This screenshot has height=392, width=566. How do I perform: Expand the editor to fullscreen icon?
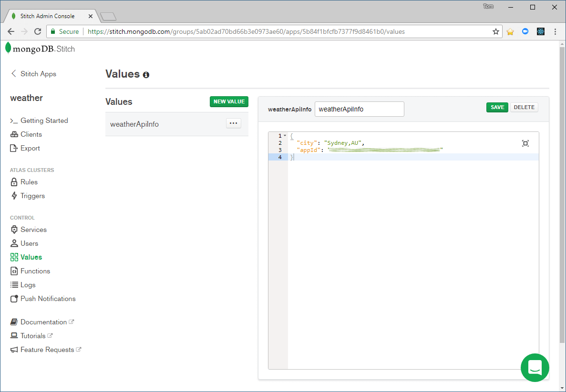pyautogui.click(x=525, y=143)
